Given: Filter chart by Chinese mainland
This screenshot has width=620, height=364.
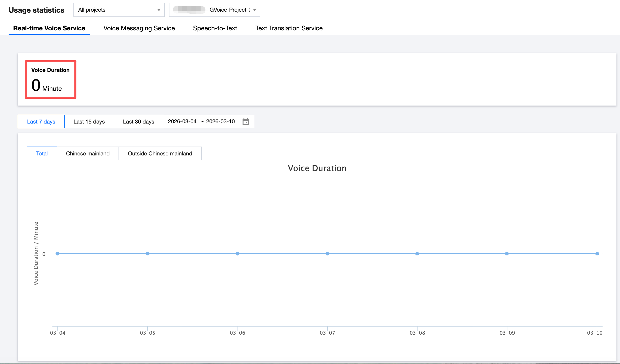Looking at the screenshot, I should tap(88, 153).
